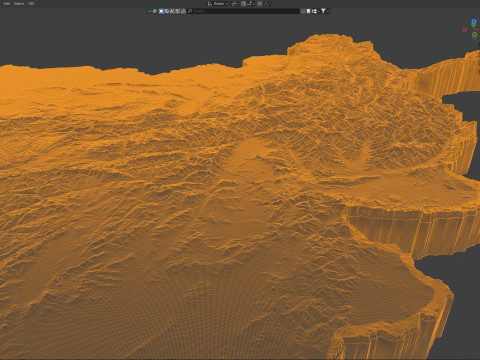Screen dimensions: 480x360
Task: Open the filter funnel dropdown
Action: pyautogui.click(x=324, y=11)
